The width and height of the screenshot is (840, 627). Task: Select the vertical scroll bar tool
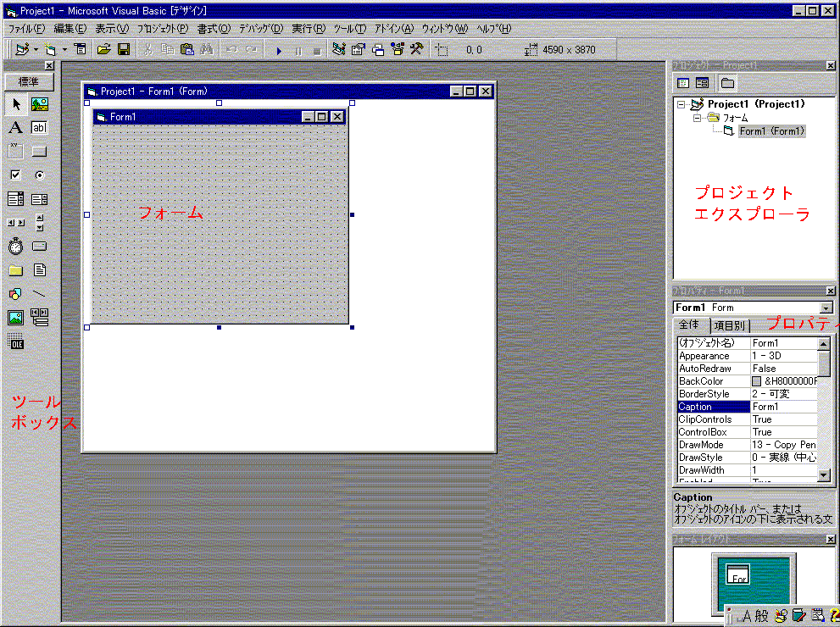[x=39, y=223]
